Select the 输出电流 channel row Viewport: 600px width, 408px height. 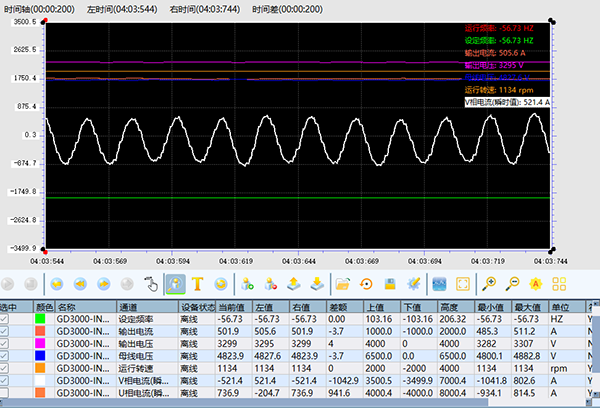(x=135, y=331)
